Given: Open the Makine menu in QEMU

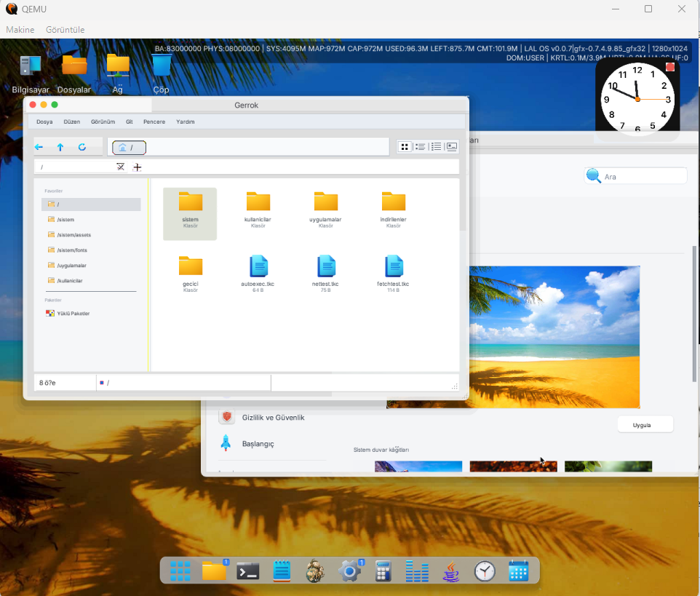Looking at the screenshot, I should pos(20,29).
